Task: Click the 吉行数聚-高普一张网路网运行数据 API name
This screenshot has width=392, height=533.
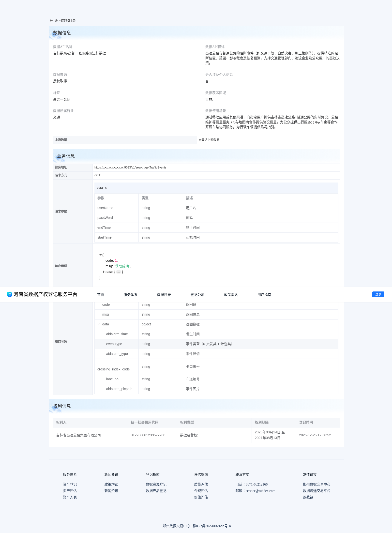Action: point(79,53)
